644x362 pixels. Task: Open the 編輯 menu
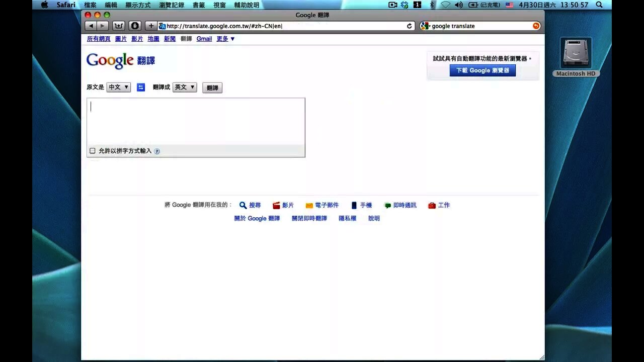tap(111, 5)
